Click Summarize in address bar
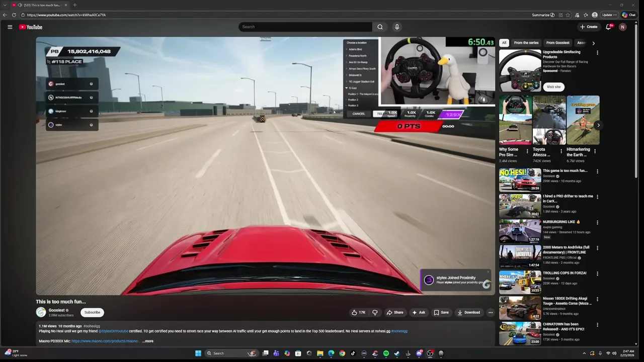The width and height of the screenshot is (644, 362). pyautogui.click(x=543, y=15)
